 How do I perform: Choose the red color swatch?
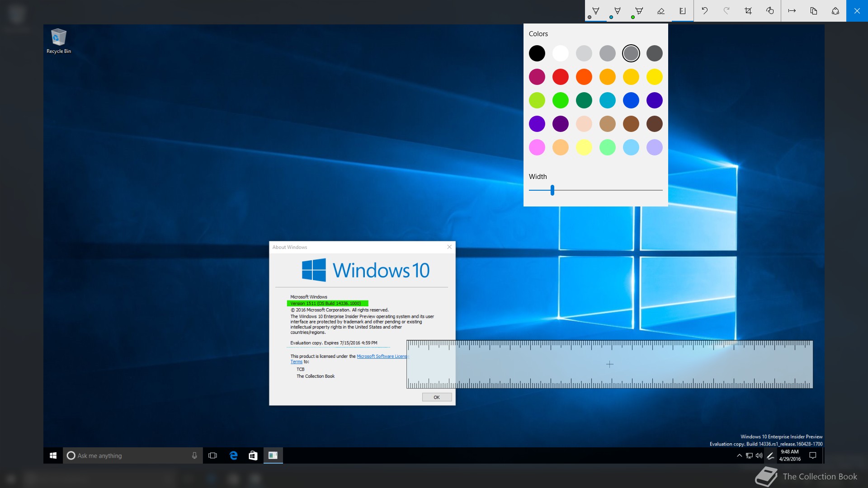coord(561,77)
